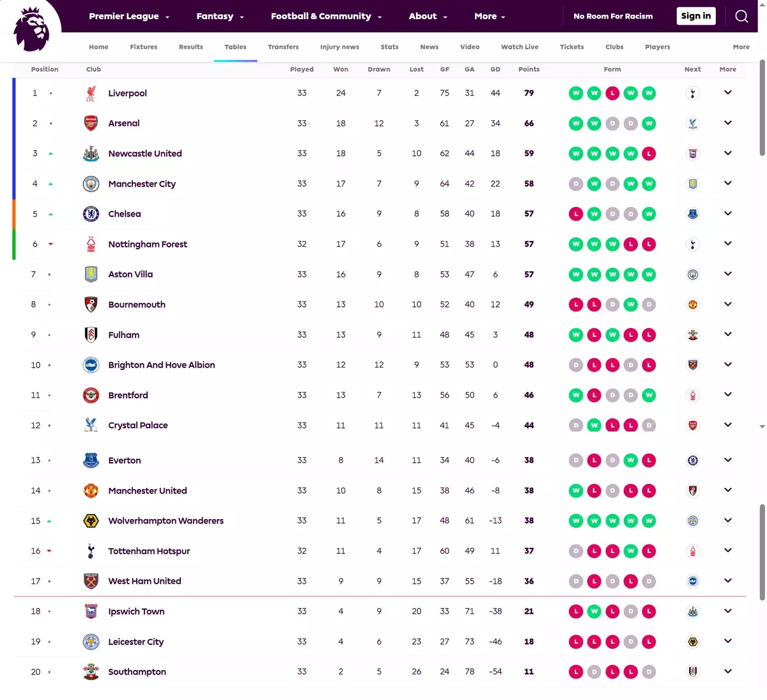This screenshot has width=767, height=700.
Task: Open the search magnifier icon
Action: coord(741,16)
